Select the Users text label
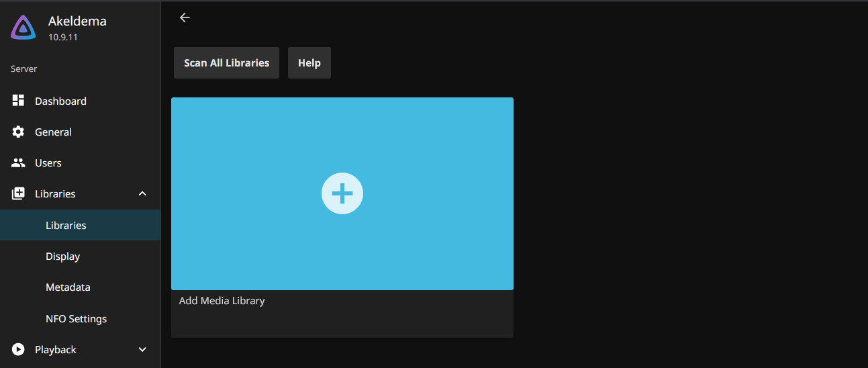Image resolution: width=868 pixels, height=368 pixels. coord(48,163)
